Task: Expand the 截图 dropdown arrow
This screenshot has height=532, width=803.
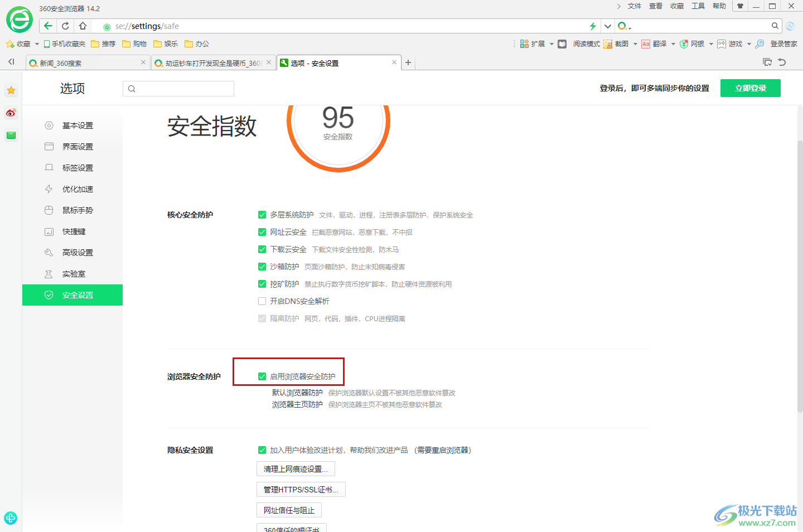Action: point(635,44)
